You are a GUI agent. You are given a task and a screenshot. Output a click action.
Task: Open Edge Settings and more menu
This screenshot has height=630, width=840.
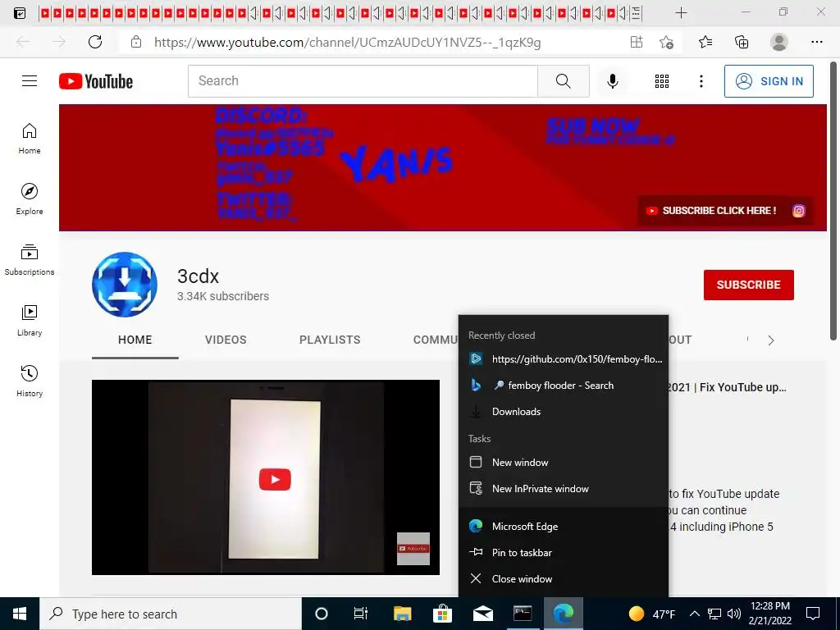[816, 42]
